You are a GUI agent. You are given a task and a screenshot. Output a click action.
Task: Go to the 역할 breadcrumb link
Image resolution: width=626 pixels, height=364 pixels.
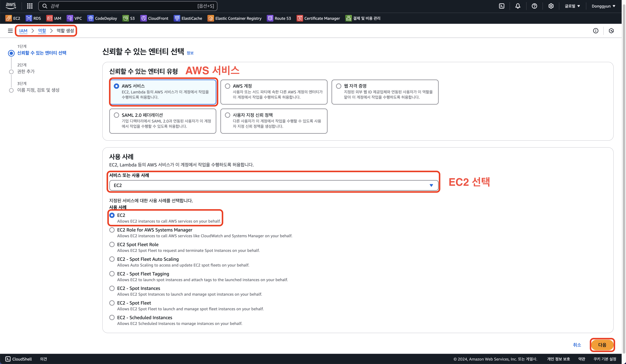(x=42, y=31)
